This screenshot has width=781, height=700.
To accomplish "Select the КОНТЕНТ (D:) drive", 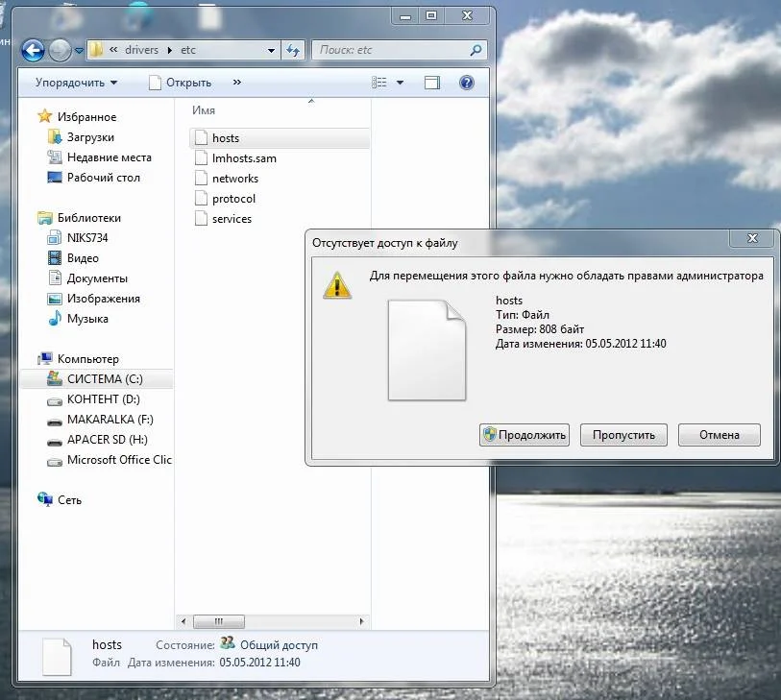I will pos(104,399).
